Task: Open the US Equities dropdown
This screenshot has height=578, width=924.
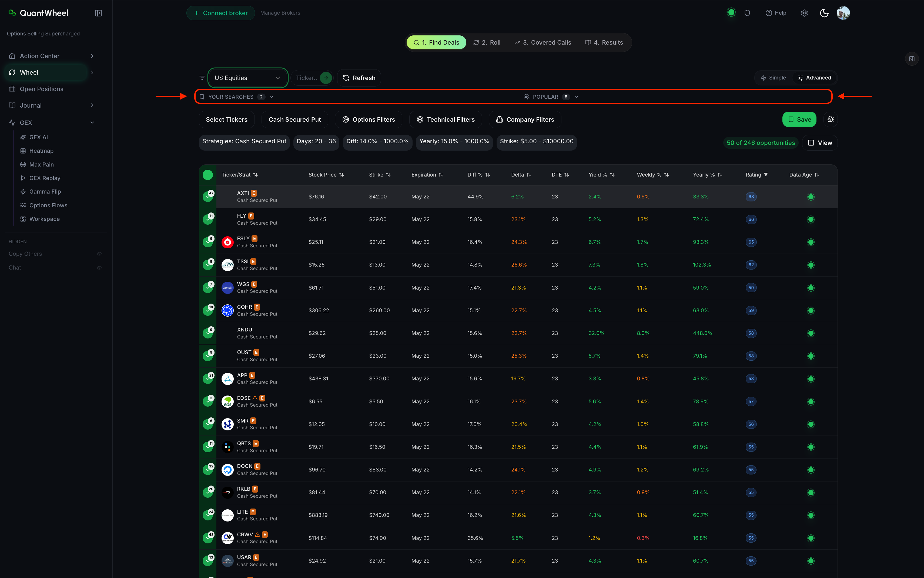Action: pyautogui.click(x=247, y=78)
